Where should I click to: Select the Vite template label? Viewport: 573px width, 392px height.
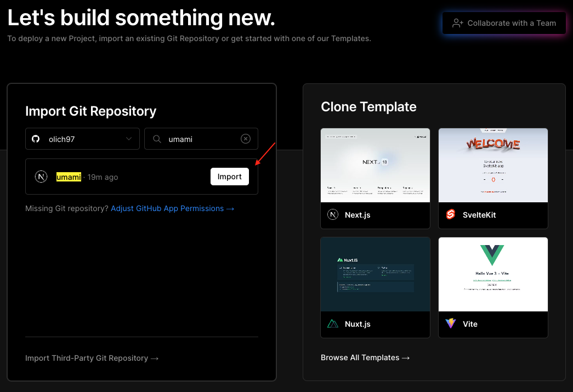point(470,324)
